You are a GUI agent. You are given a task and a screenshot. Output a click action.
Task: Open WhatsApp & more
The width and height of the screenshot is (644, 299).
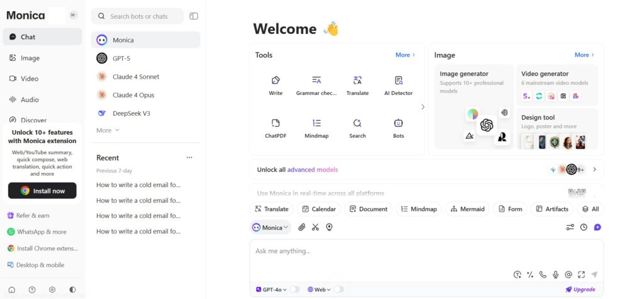(x=37, y=232)
